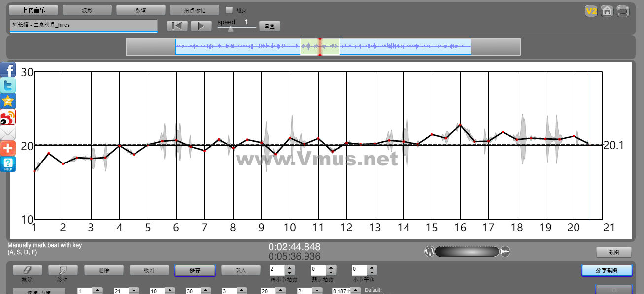Click the 上传音乐 upload music button
Viewport: 644px width, 294px height.
[34, 10]
